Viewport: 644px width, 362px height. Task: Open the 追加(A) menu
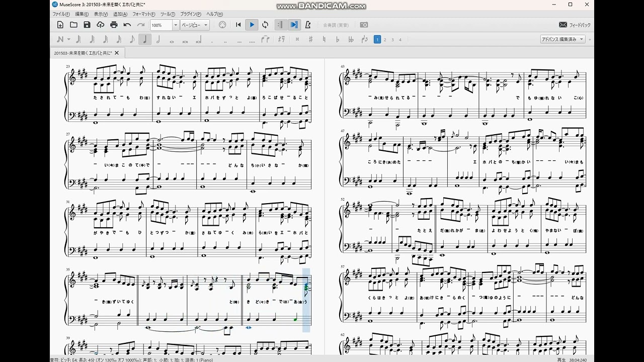[x=120, y=14]
